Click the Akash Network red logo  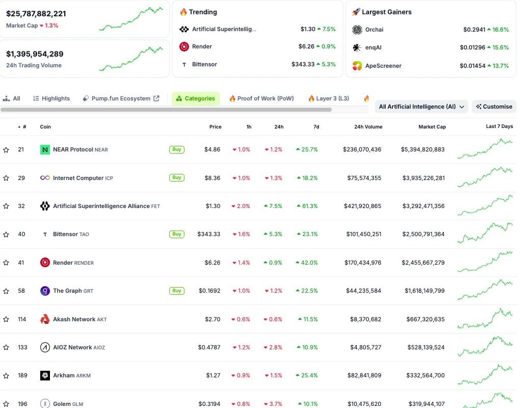click(x=45, y=319)
